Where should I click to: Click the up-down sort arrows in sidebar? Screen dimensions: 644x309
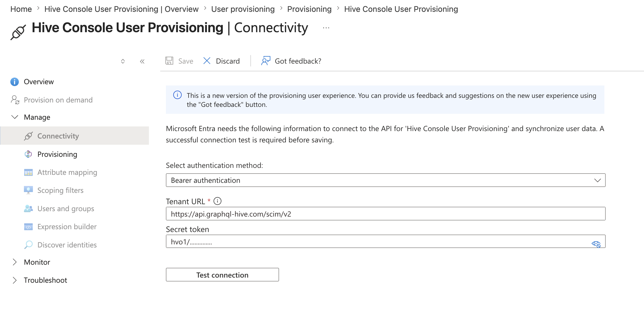point(123,61)
